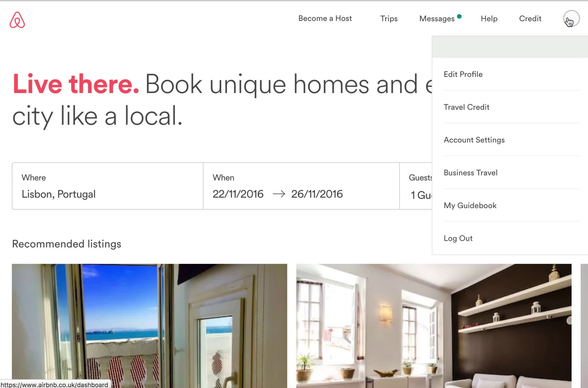Expand the Account Settings menu entry
The image size is (588, 388).
[x=474, y=139]
